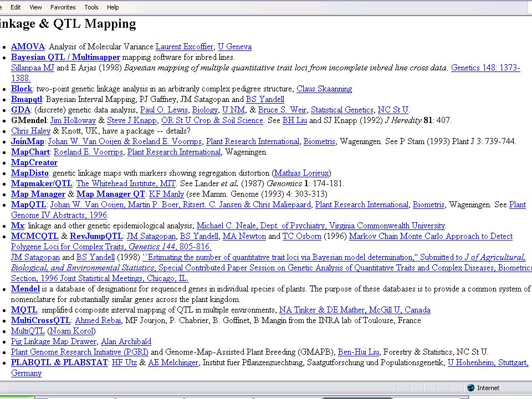This screenshot has width=532, height=399.
Task: Open the MCMCQTL link
Action: [x=34, y=236]
